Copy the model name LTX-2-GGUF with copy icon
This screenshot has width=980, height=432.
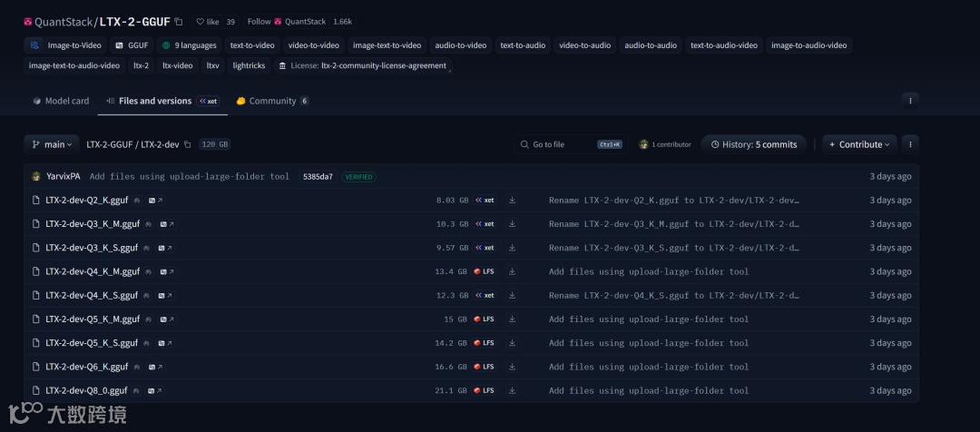179,22
